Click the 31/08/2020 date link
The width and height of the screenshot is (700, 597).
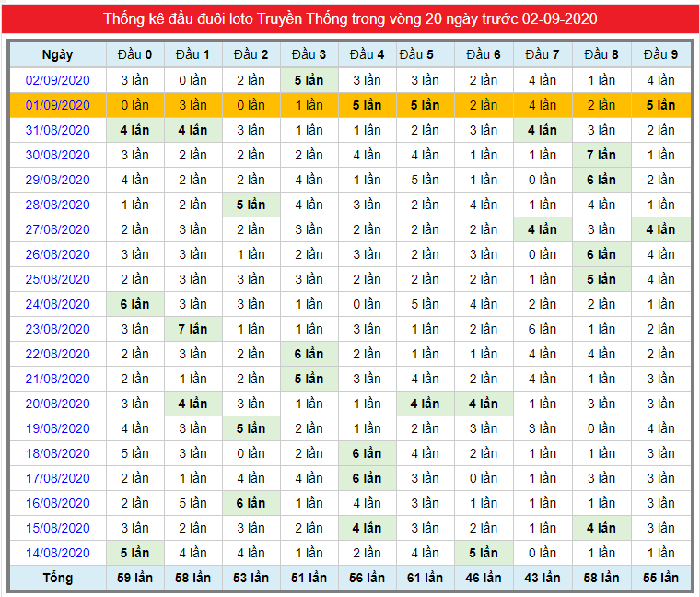(x=58, y=131)
